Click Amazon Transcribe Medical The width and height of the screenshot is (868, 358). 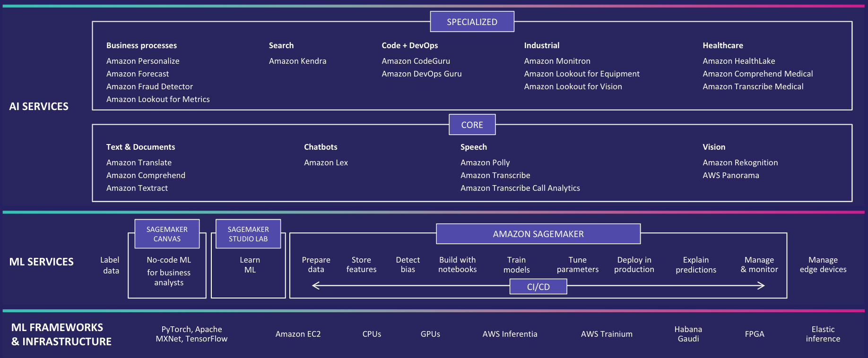point(753,86)
